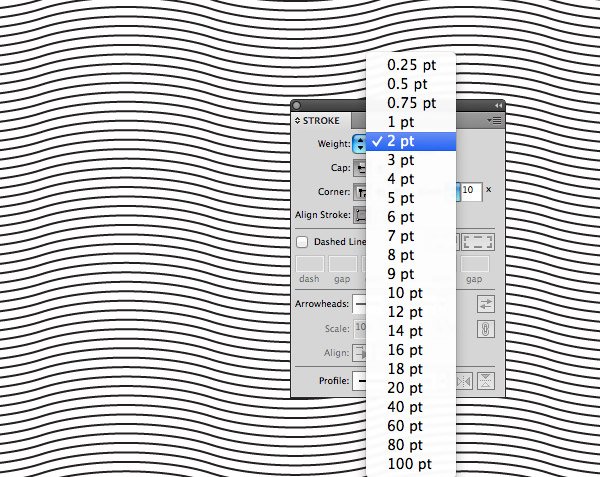Set weight to 14 pt
Image resolution: width=600 pixels, height=477 pixels.
(411, 331)
